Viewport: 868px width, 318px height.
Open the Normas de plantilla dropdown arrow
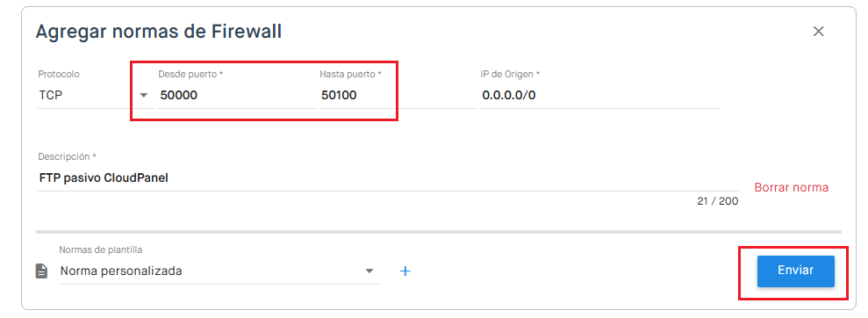[x=369, y=271]
